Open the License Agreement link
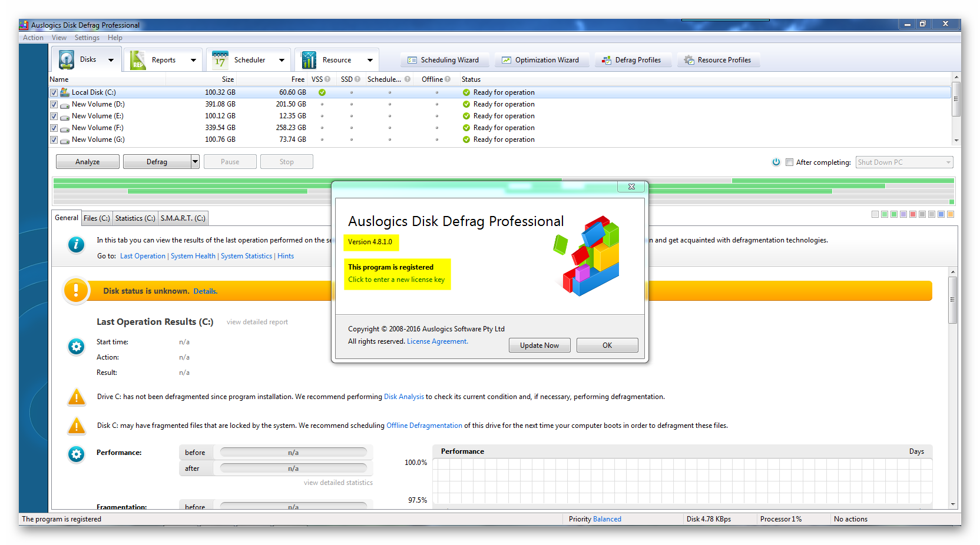980x545 pixels. tap(438, 341)
